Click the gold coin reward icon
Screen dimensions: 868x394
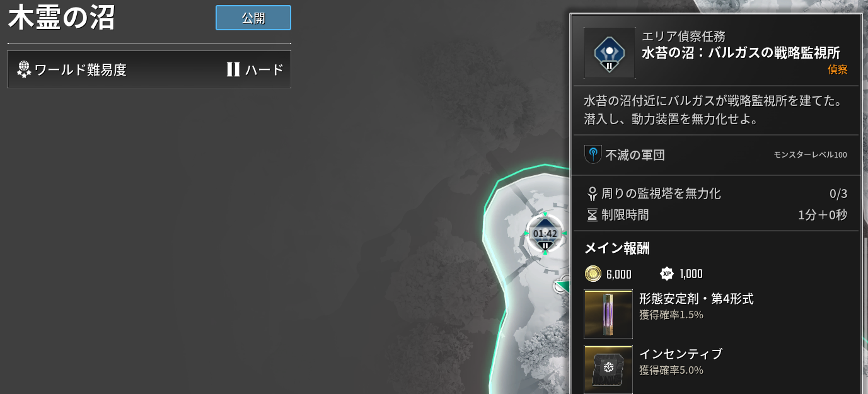[593, 274]
